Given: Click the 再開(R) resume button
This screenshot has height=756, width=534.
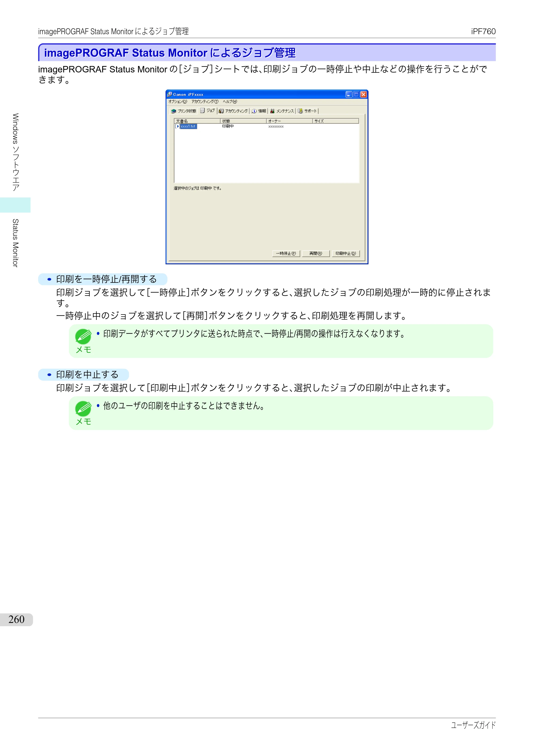Looking at the screenshot, I should (316, 254).
